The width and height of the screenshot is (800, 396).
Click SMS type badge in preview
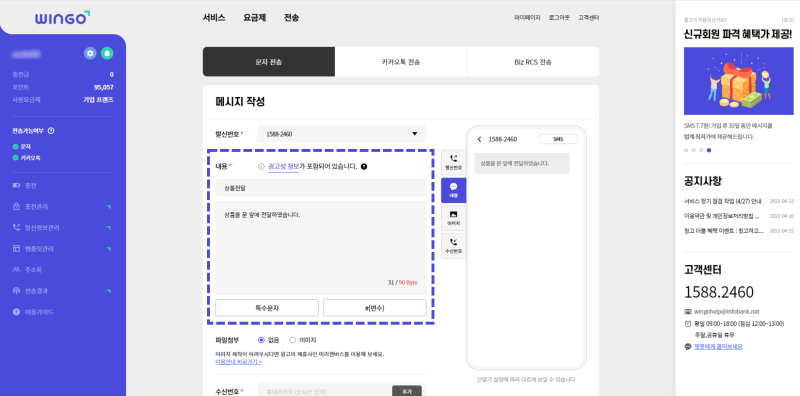(x=558, y=139)
